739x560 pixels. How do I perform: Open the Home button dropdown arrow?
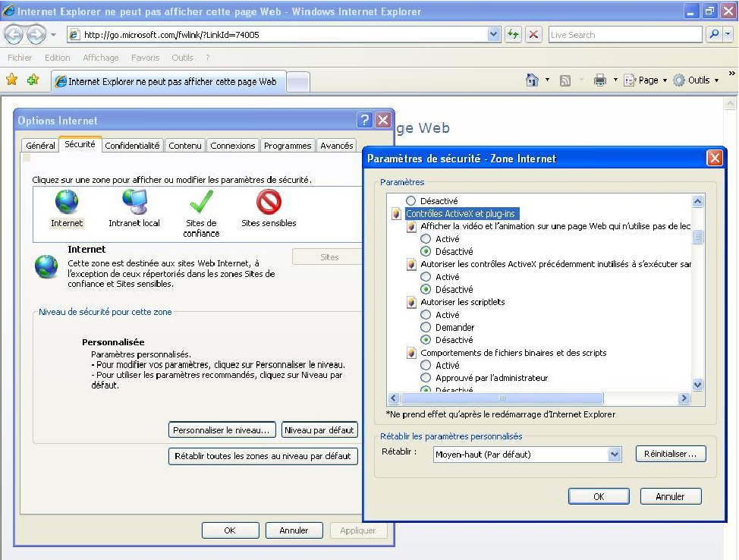547,80
